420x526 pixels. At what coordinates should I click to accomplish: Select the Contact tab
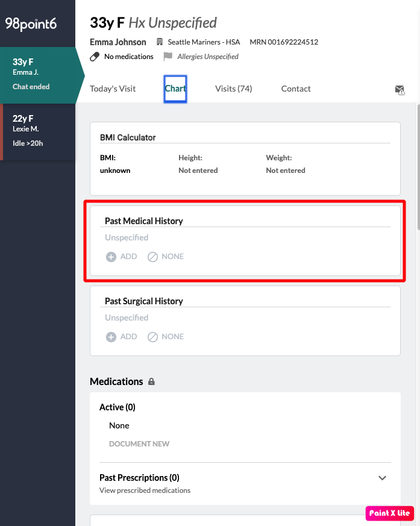tap(296, 89)
